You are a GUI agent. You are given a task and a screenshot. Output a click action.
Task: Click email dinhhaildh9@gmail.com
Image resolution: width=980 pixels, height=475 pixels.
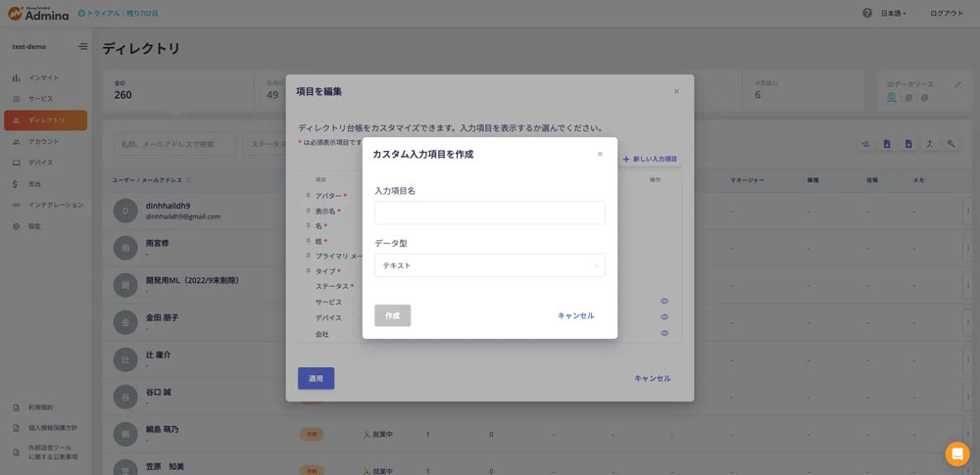183,216
